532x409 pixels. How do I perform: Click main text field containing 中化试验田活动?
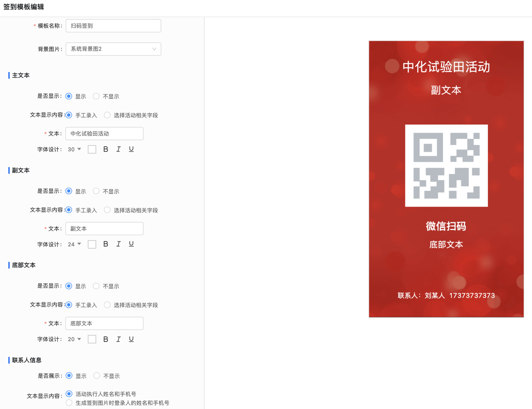(104, 133)
